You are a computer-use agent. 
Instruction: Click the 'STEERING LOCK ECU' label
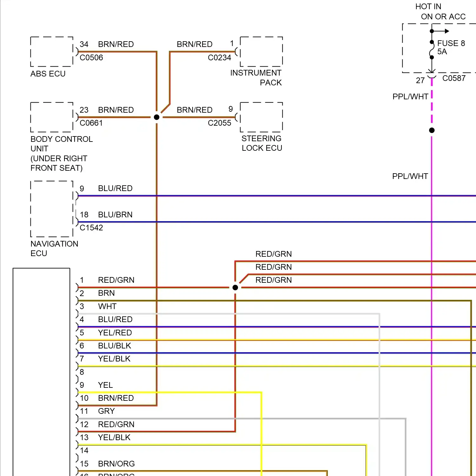tap(262, 143)
